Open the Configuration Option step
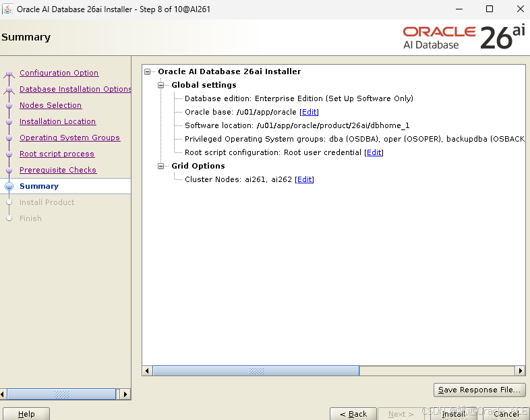This screenshot has height=420, width=530. coord(59,73)
